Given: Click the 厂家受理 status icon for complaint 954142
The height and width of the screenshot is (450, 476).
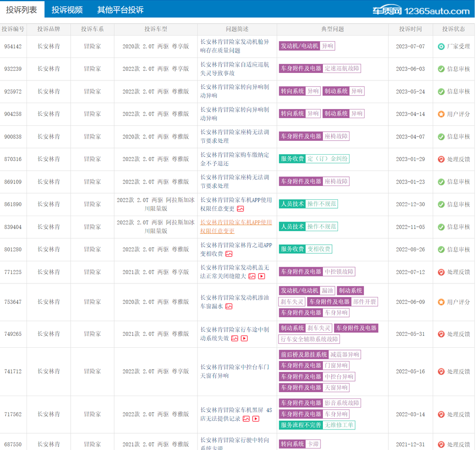Looking at the screenshot, I should tap(441, 46).
